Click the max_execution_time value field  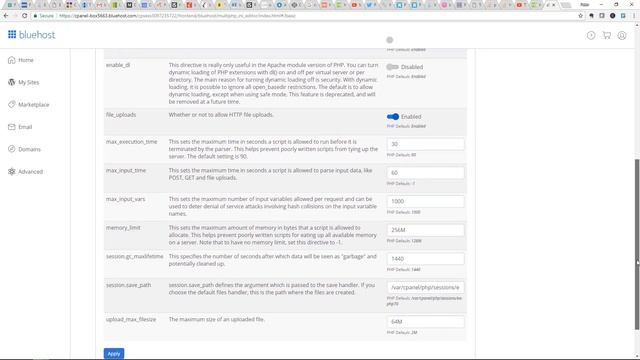tap(425, 144)
